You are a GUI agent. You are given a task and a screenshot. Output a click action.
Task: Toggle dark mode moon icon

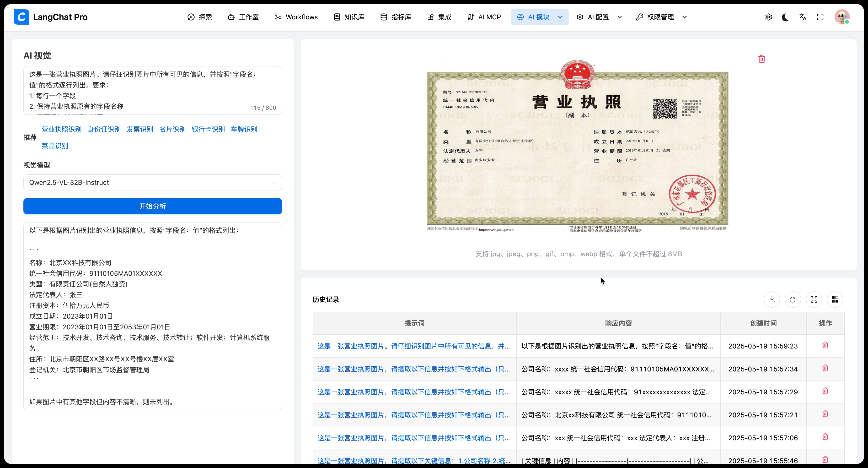[x=785, y=17]
